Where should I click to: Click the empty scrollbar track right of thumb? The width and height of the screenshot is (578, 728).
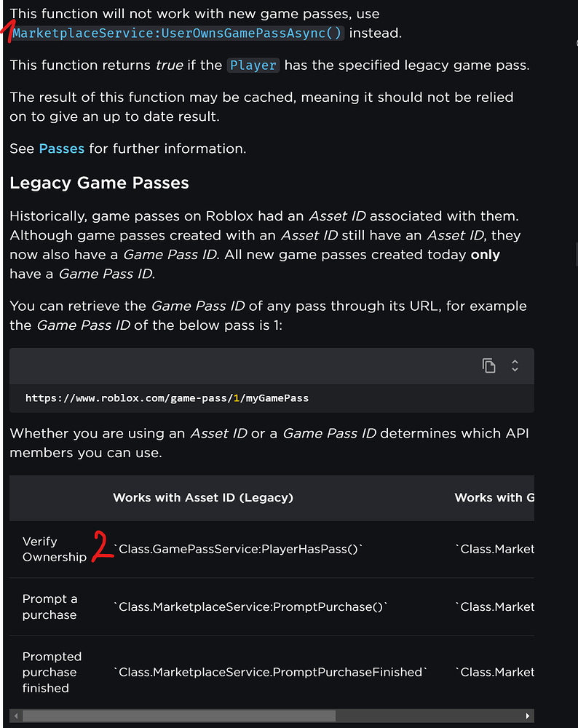(x=428, y=716)
